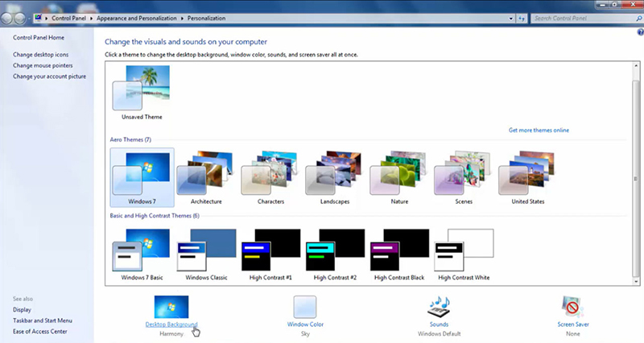Click the theme list scrollbar thumb
The image size is (644, 343).
636,179
